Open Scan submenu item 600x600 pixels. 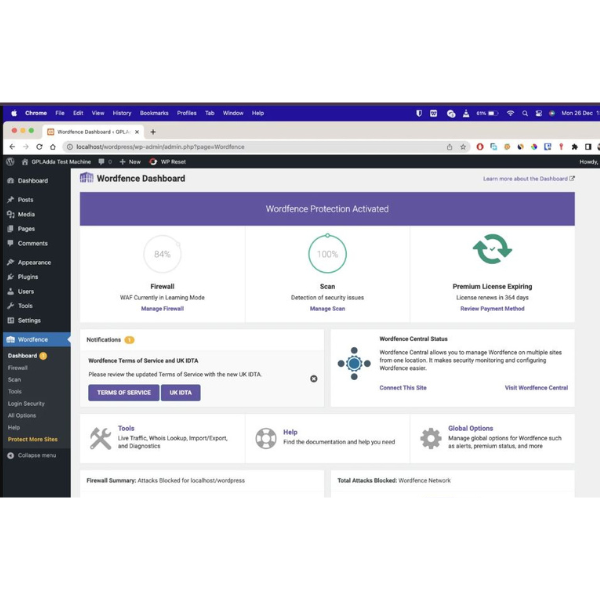click(15, 380)
